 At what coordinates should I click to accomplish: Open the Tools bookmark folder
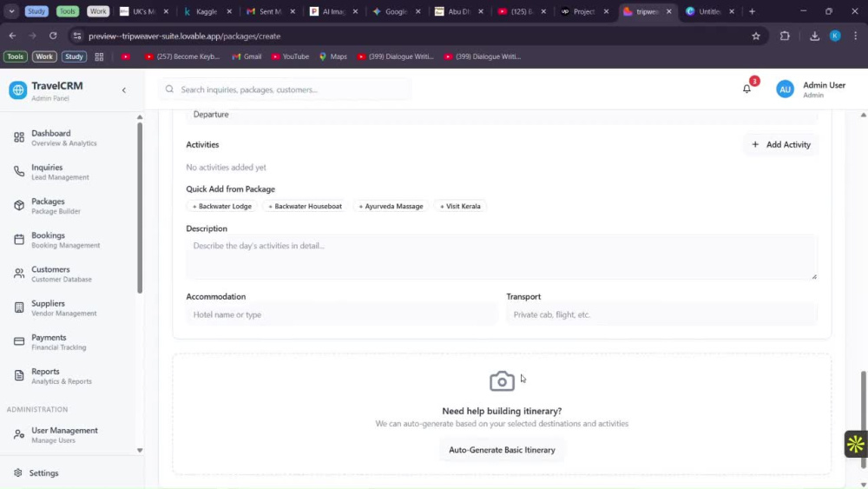[15, 56]
